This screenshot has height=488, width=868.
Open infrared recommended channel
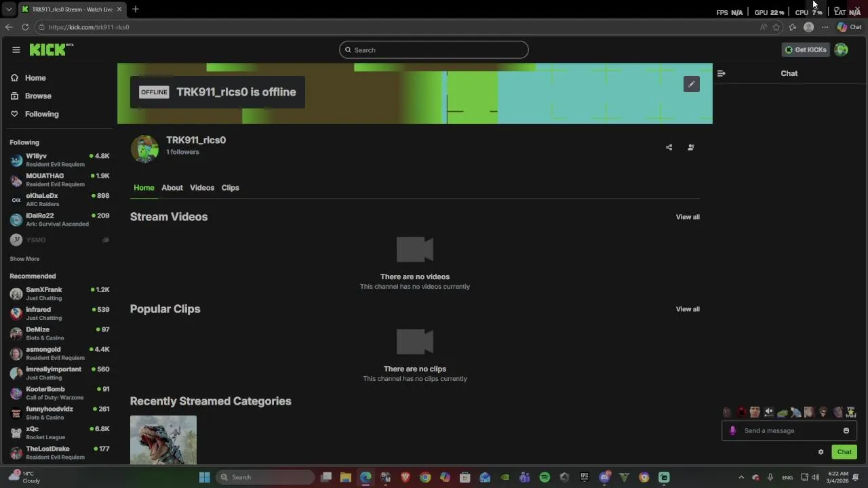point(60,313)
